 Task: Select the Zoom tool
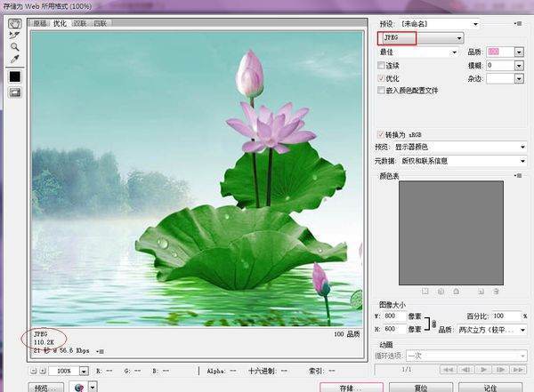15,46
